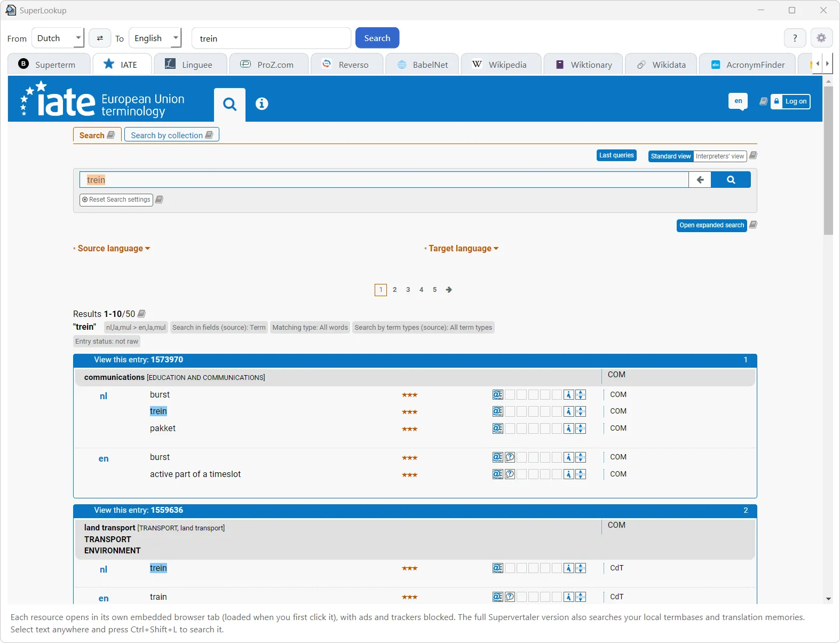
Task: Open context bubble icon for en burst
Action: (x=510, y=457)
